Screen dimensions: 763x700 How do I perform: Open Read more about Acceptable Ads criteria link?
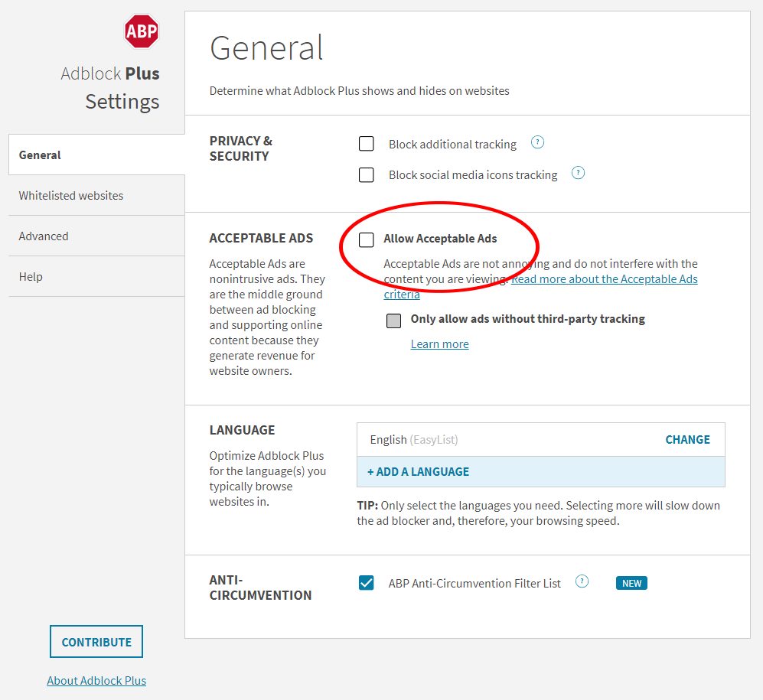[604, 279]
